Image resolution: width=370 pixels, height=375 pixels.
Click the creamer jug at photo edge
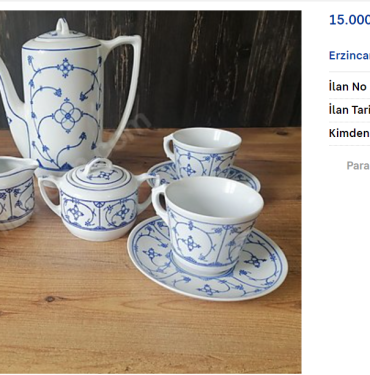(x=16, y=193)
